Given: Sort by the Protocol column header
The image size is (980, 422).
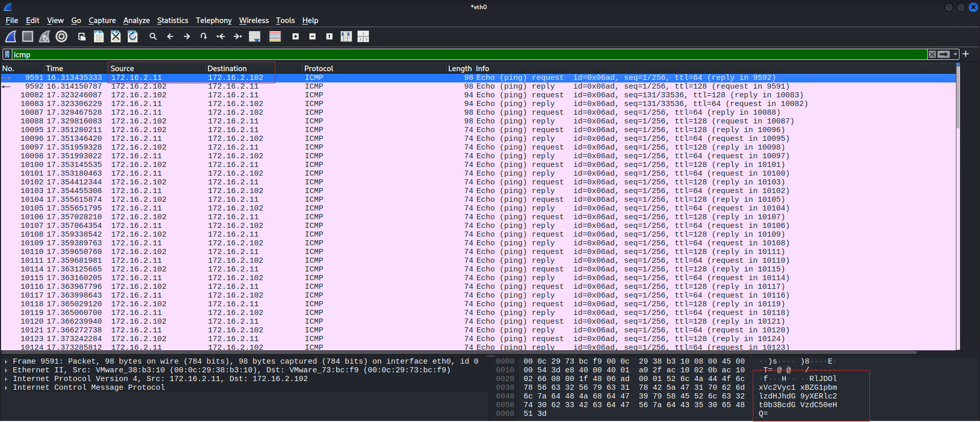Looking at the screenshot, I should pos(374,69).
